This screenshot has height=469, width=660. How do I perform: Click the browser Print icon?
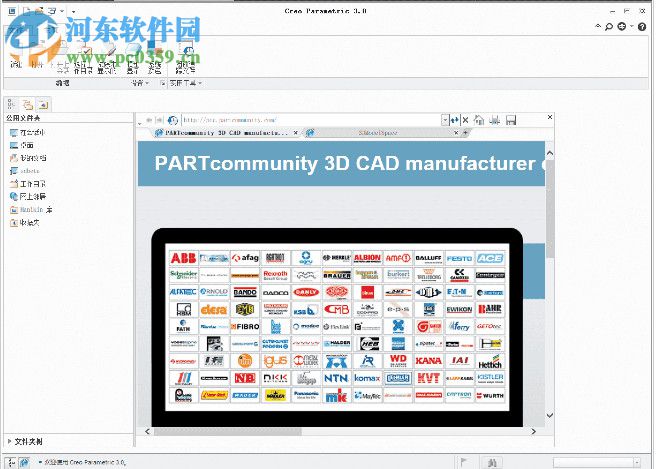(x=495, y=120)
